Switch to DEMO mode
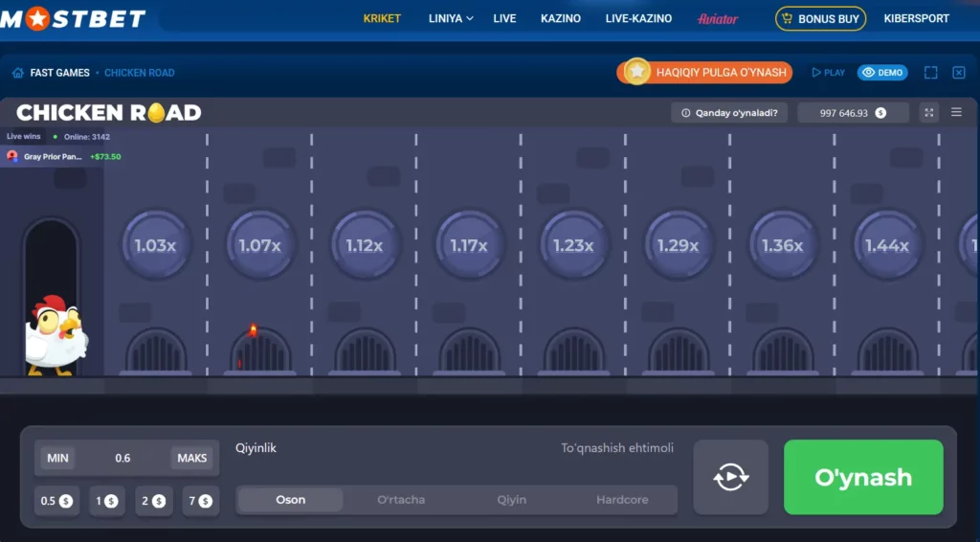 pos(881,73)
